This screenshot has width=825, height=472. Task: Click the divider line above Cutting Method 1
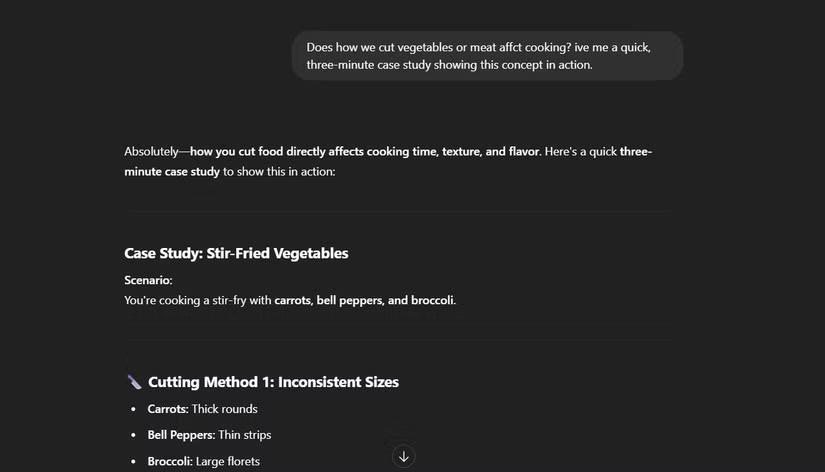coord(398,340)
